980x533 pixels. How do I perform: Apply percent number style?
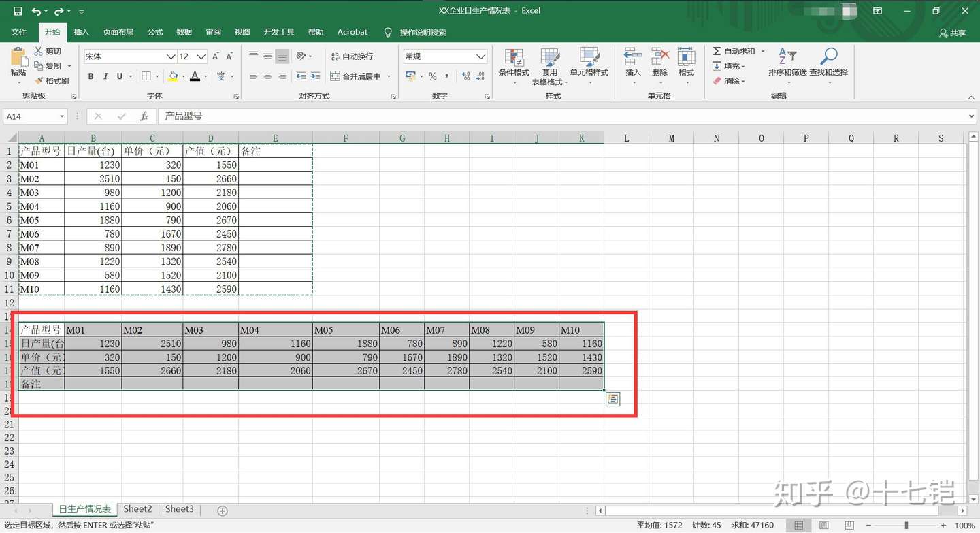[x=431, y=77]
